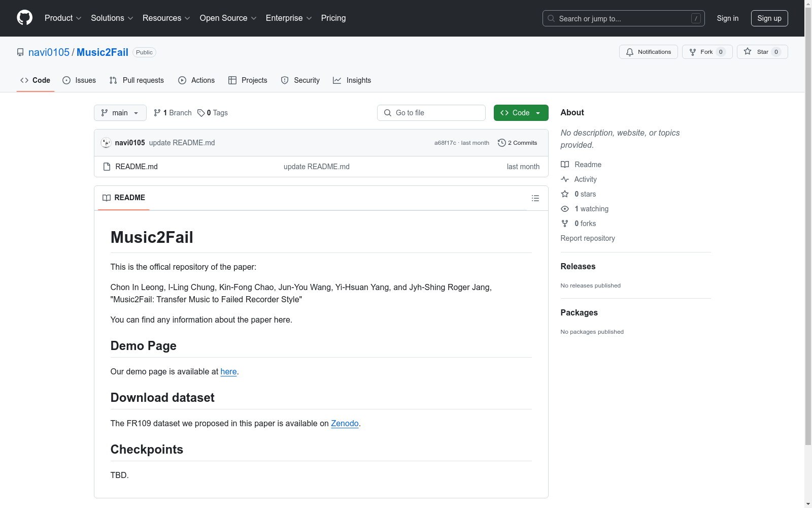This screenshot has width=812, height=508.
Task: Open the main branch selector dropdown
Action: click(x=120, y=113)
